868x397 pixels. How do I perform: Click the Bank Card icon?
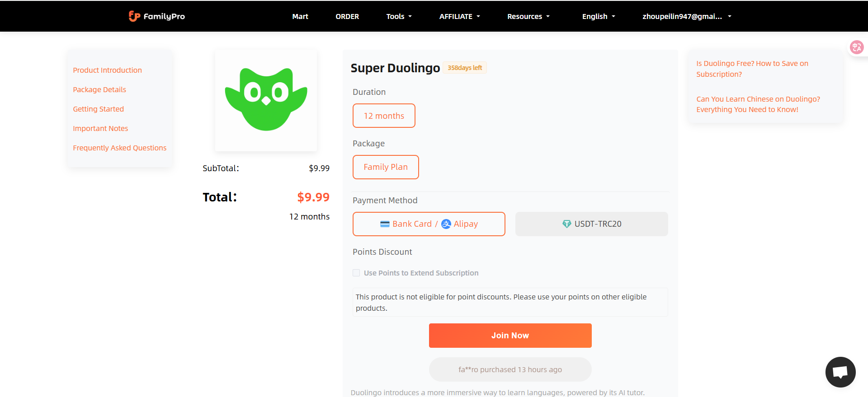tap(385, 224)
